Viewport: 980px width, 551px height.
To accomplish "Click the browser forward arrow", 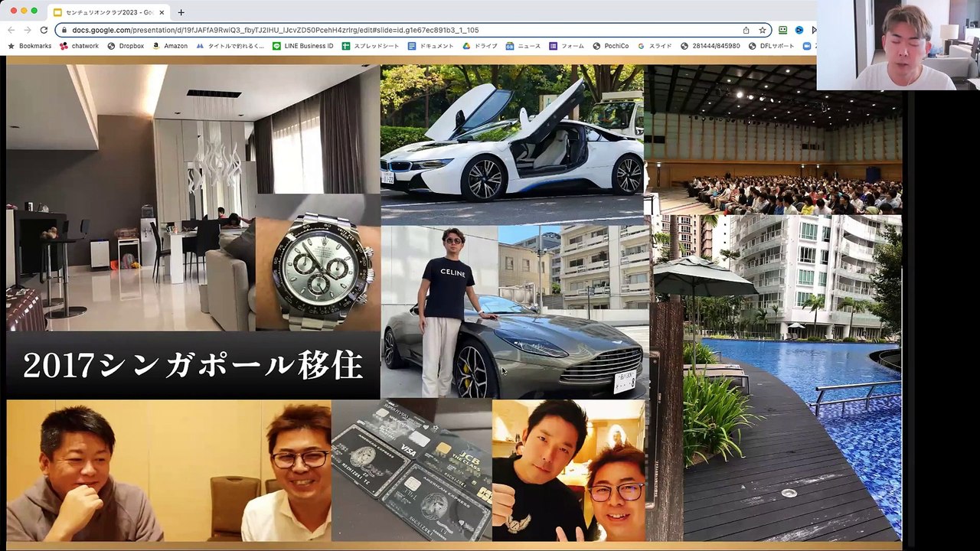I will pyautogui.click(x=28, y=30).
